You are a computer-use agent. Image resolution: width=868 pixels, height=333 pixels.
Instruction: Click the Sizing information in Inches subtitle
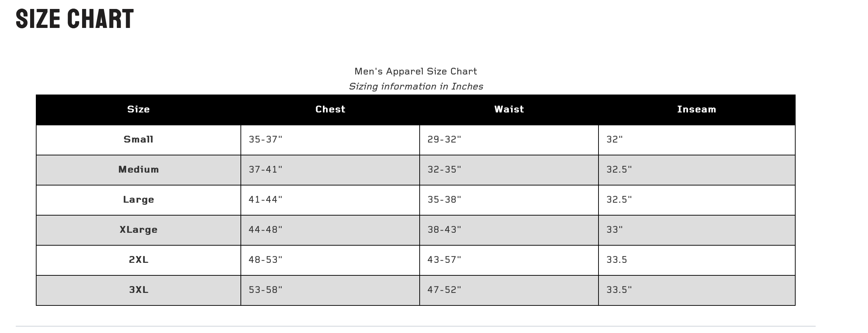416,86
